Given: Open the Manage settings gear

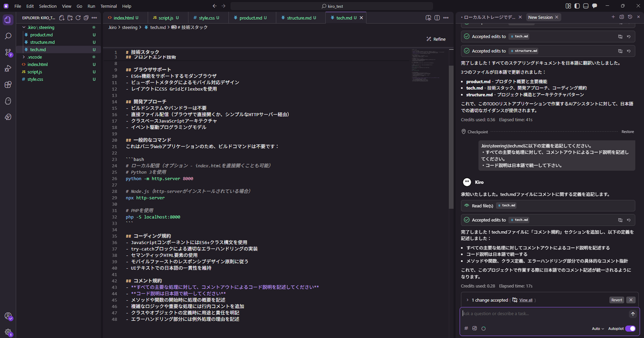Looking at the screenshot, I should tap(8, 332).
